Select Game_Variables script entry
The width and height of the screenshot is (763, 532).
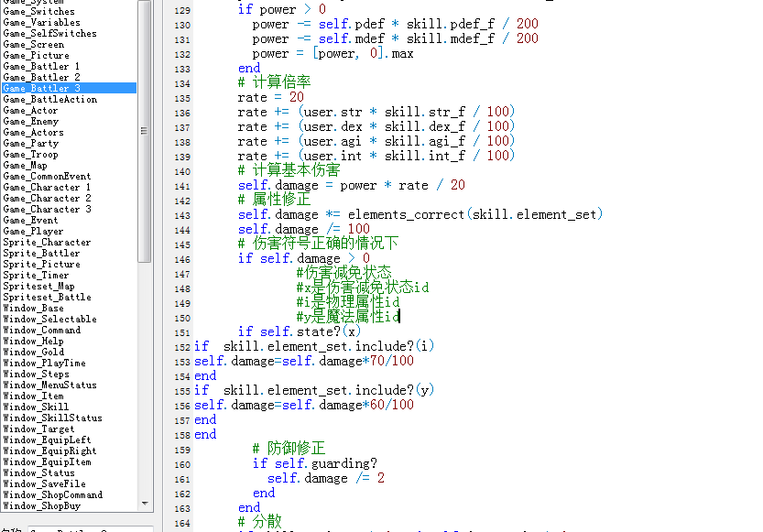pyautogui.click(x=41, y=22)
